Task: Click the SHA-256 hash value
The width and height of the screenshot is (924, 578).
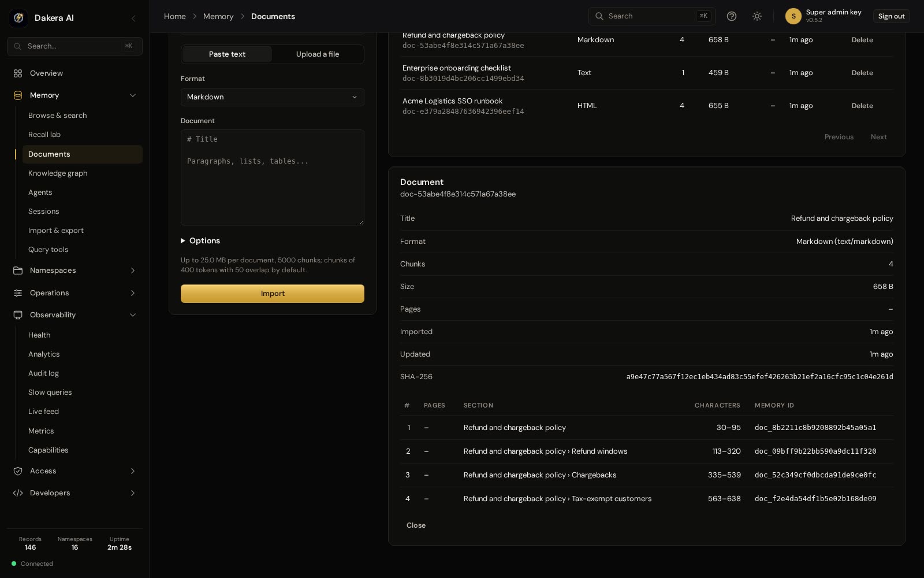Action: (760, 377)
